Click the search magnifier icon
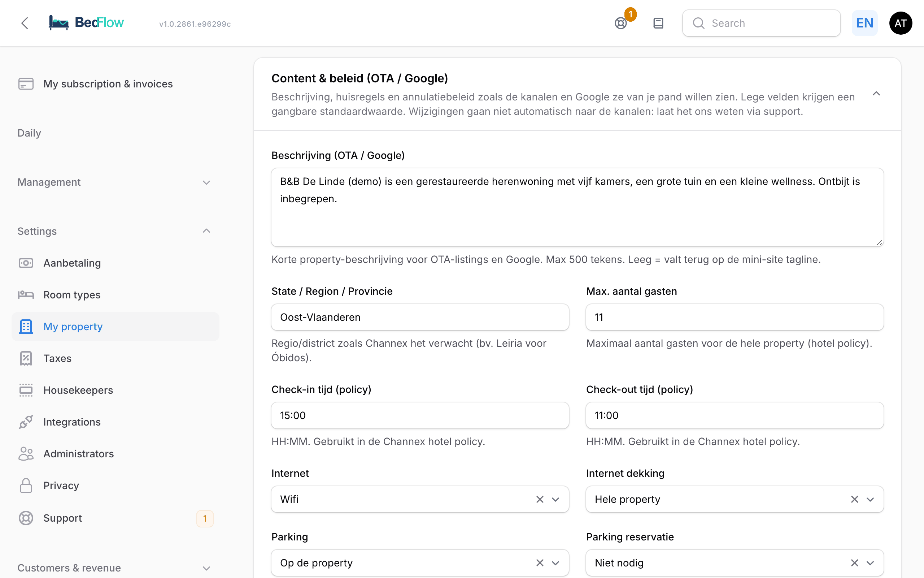This screenshot has width=924, height=578. point(699,23)
